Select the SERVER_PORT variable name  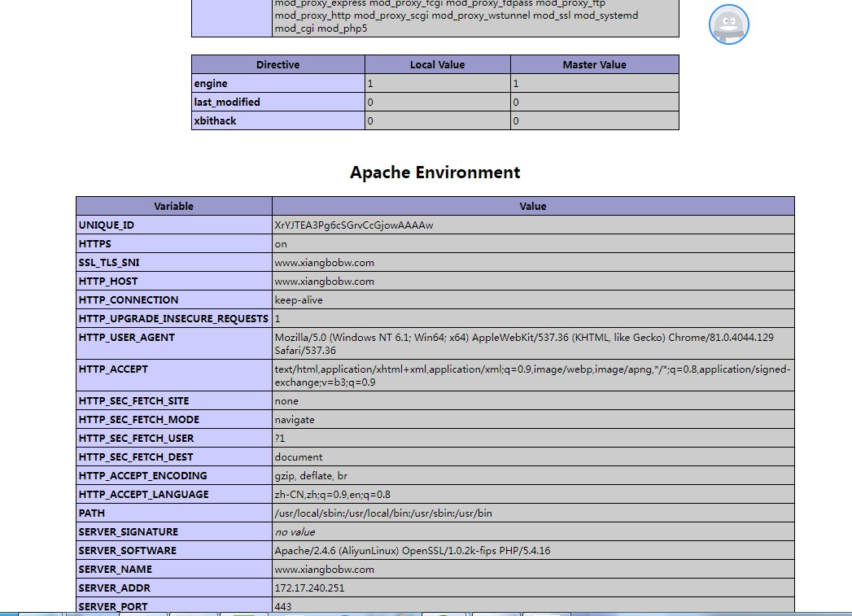pos(113,607)
